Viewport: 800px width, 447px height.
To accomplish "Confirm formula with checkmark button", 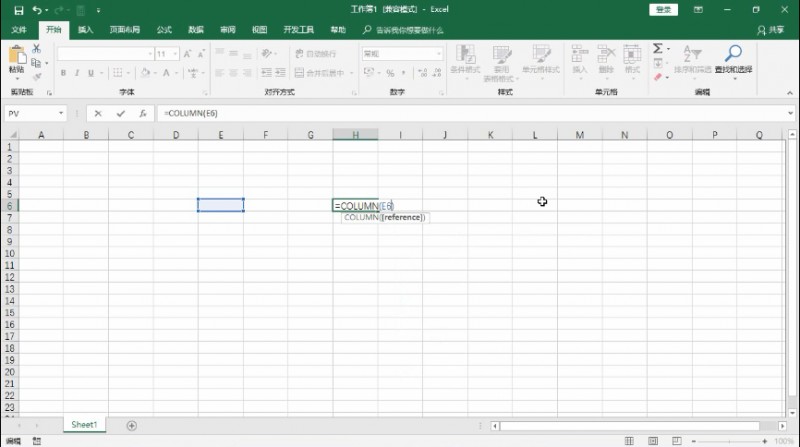I will pos(120,113).
